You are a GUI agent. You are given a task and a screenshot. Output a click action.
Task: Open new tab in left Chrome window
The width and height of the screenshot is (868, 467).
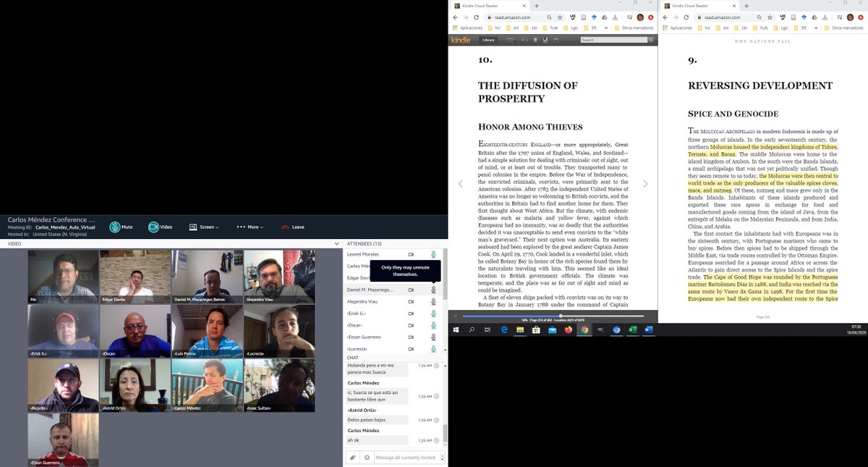click(x=536, y=5)
